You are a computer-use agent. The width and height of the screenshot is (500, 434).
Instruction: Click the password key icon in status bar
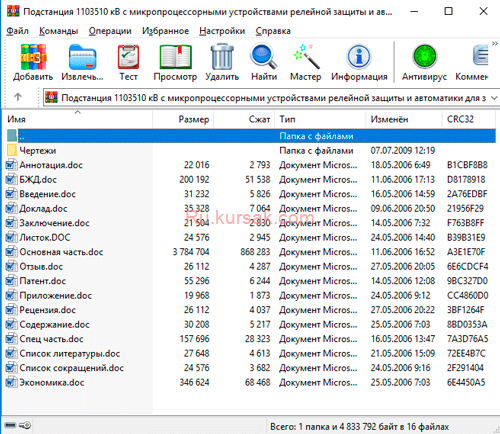[25, 425]
